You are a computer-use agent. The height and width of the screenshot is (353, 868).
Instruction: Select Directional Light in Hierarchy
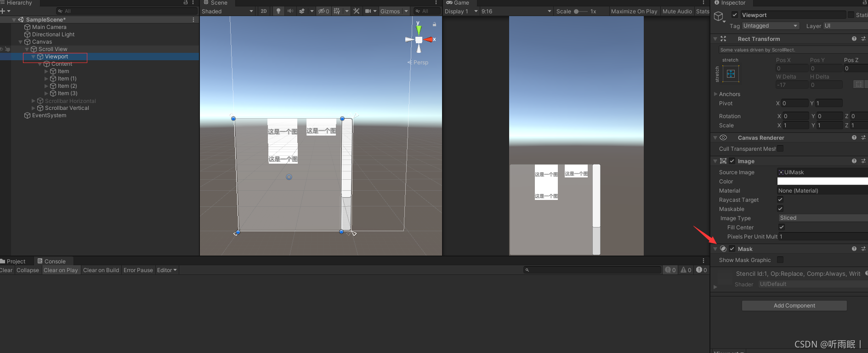pos(53,34)
